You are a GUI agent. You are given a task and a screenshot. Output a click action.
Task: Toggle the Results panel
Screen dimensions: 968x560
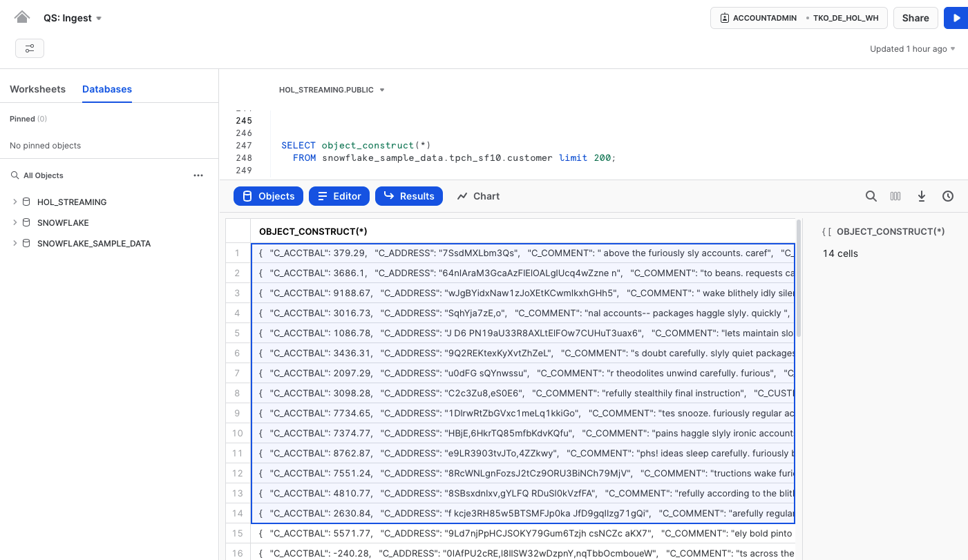tap(409, 196)
